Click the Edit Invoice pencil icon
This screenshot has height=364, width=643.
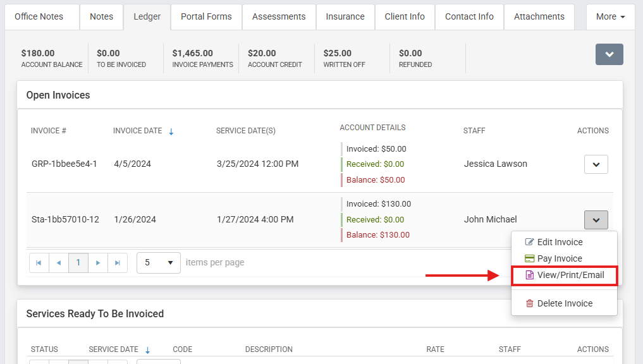pos(529,242)
